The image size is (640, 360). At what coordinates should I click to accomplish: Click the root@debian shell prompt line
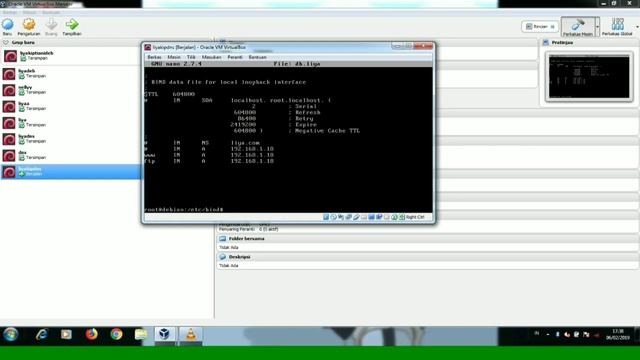pyautogui.click(x=184, y=209)
